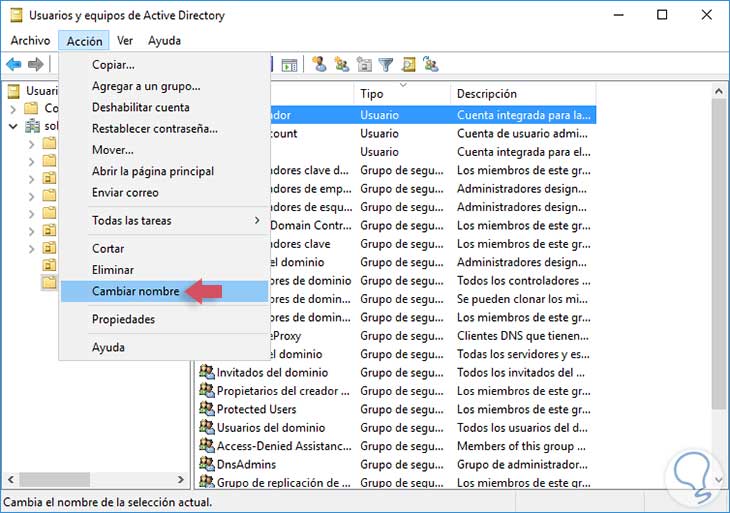Create new organizational unit toolbar icon
The height and width of the screenshot is (513, 730).
(x=364, y=64)
